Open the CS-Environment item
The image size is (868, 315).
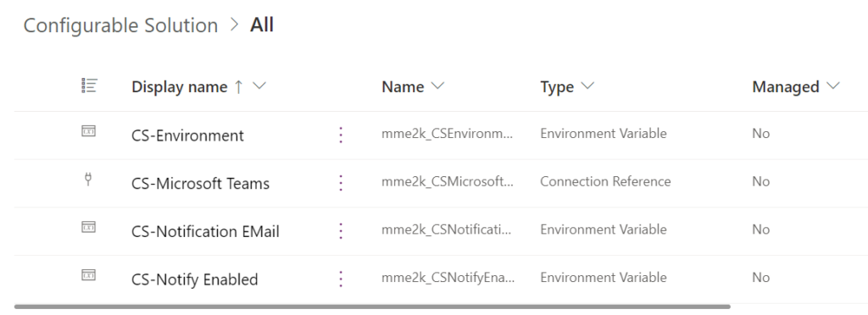click(x=187, y=135)
